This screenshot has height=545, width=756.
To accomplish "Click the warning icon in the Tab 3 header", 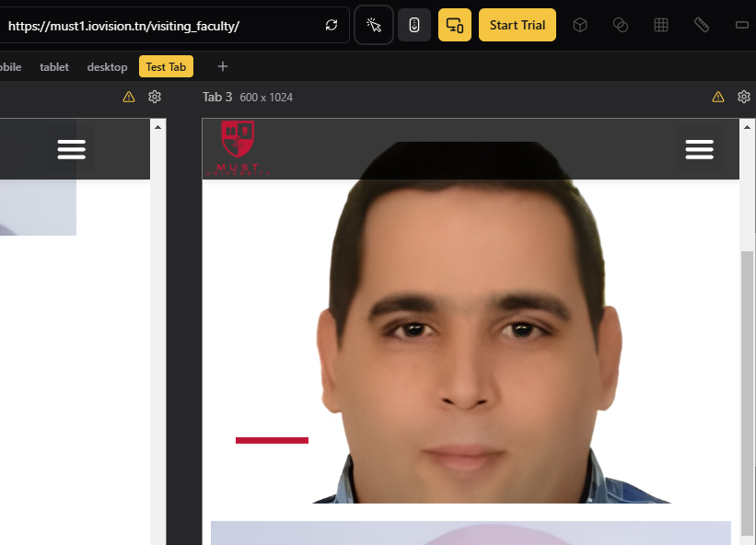I will 718,97.
